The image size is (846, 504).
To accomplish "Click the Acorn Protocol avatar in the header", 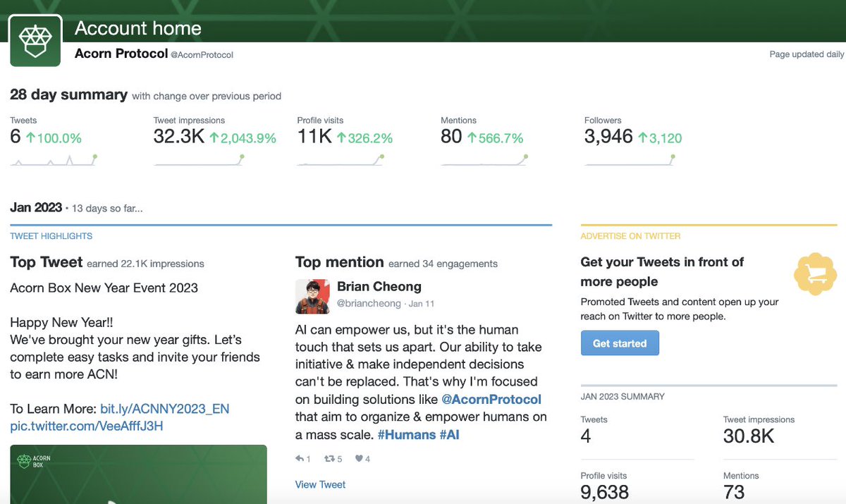I will pyautogui.click(x=35, y=39).
